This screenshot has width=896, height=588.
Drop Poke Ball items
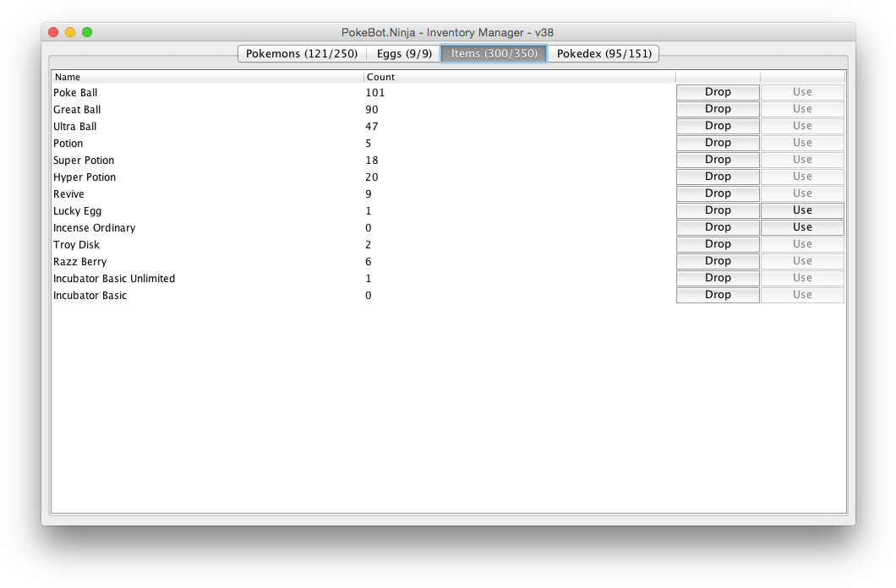pyautogui.click(x=718, y=92)
